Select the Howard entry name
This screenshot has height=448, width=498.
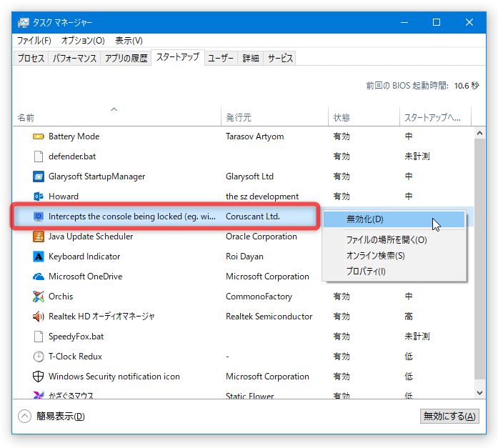[x=64, y=196]
